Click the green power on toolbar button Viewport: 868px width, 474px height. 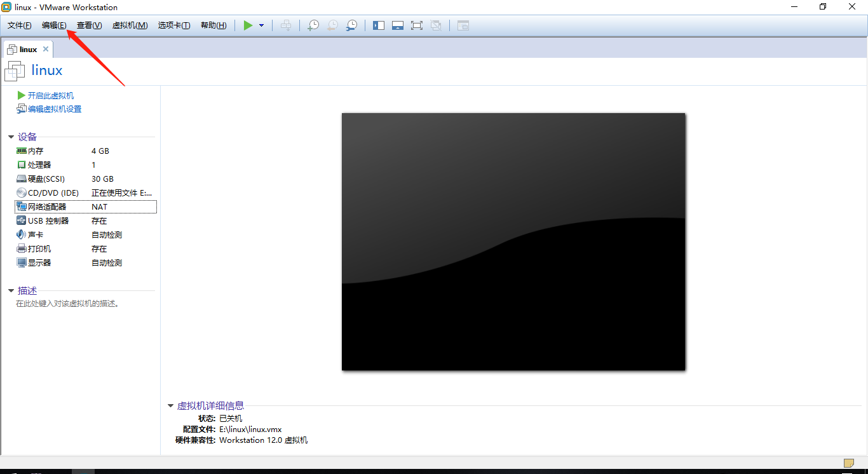248,25
